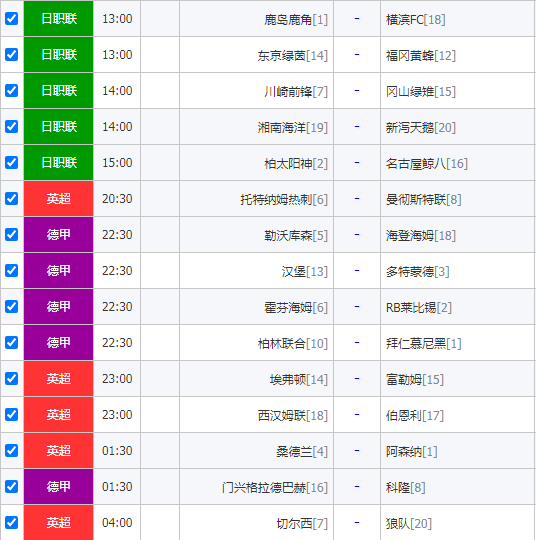
Task: Click team name 川崎前锋[7]
Action: tap(296, 92)
